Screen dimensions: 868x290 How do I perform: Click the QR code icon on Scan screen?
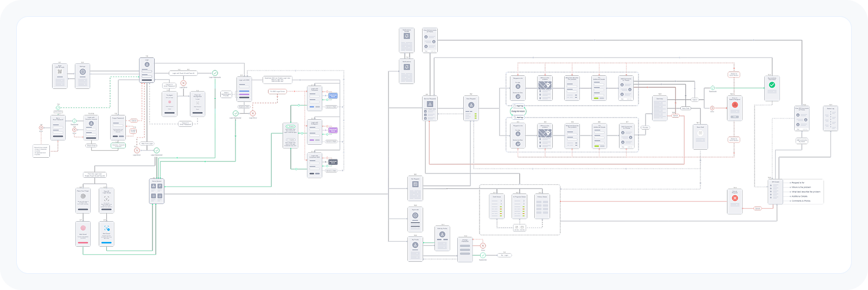click(60, 72)
